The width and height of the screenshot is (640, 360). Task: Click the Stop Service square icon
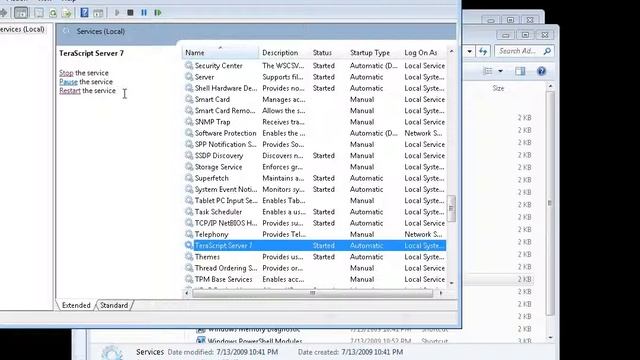(130, 13)
